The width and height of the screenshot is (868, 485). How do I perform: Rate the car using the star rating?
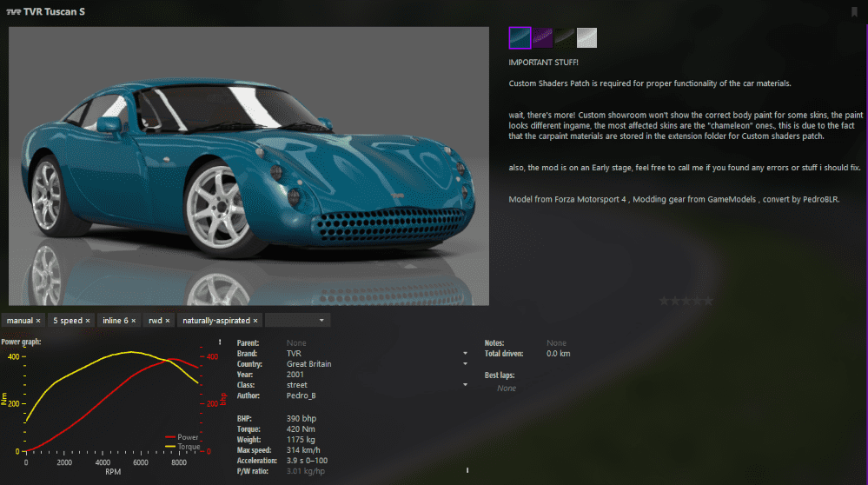pos(686,301)
